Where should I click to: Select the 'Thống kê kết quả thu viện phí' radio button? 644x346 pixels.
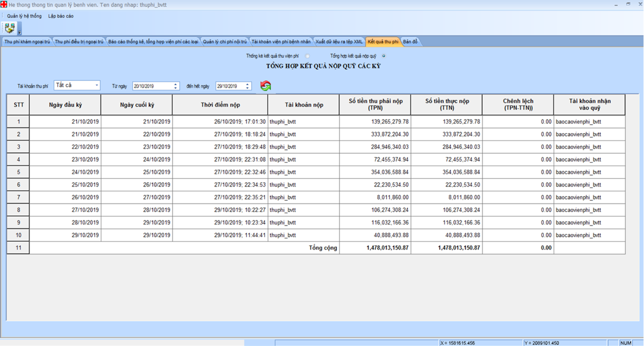coord(308,56)
